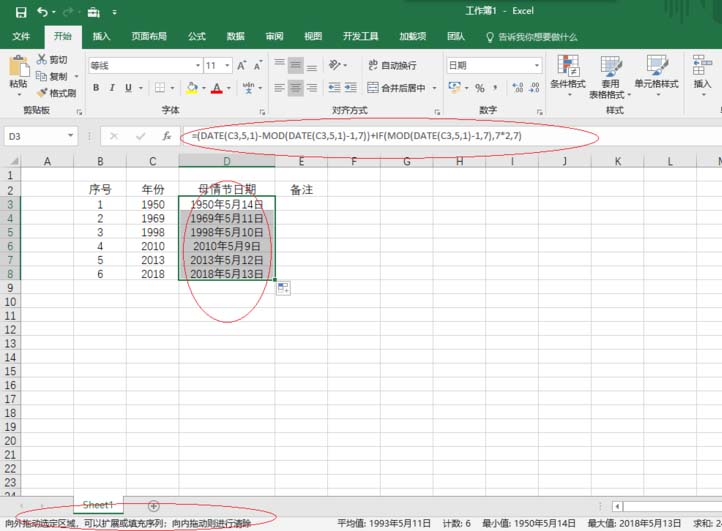The image size is (722, 531).
Task: Expand the Name Box dropdown for D3
Action: (70, 136)
